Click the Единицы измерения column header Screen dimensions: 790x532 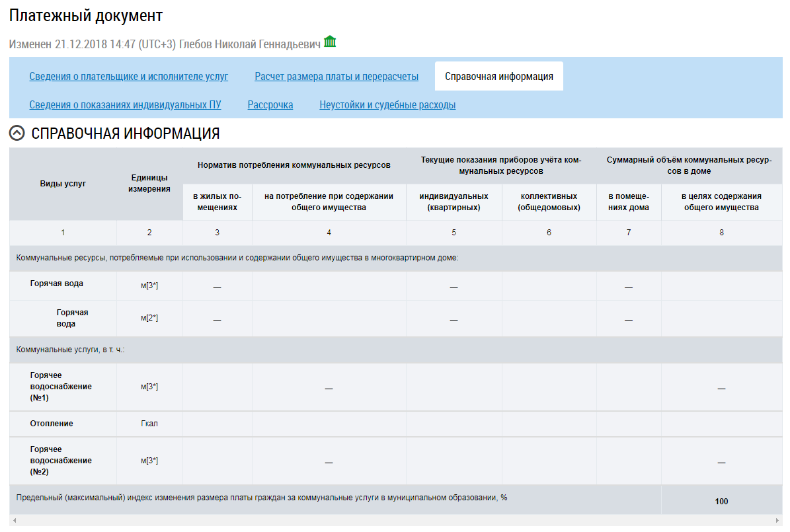pyautogui.click(x=149, y=184)
